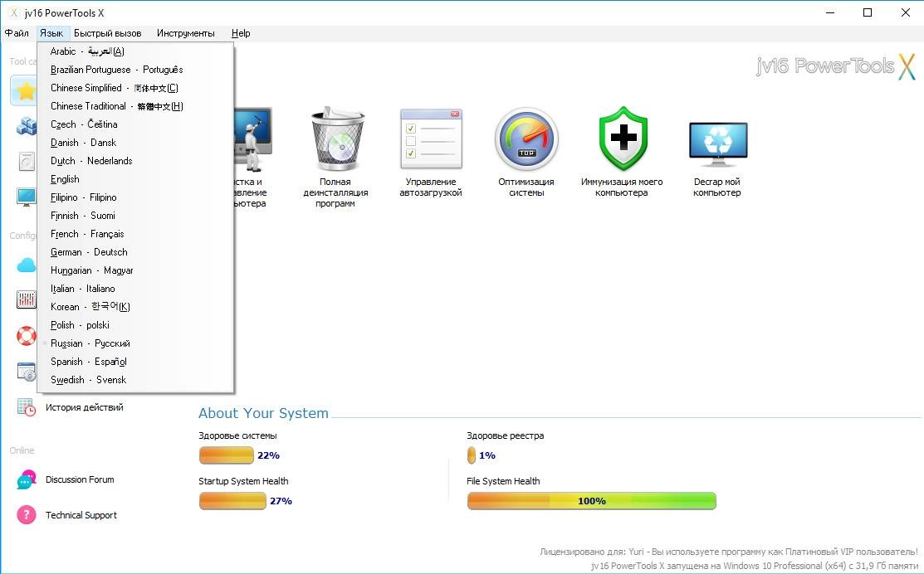Switch language to Czech - Čeština
This screenshot has height=574, width=924.
click(135, 124)
